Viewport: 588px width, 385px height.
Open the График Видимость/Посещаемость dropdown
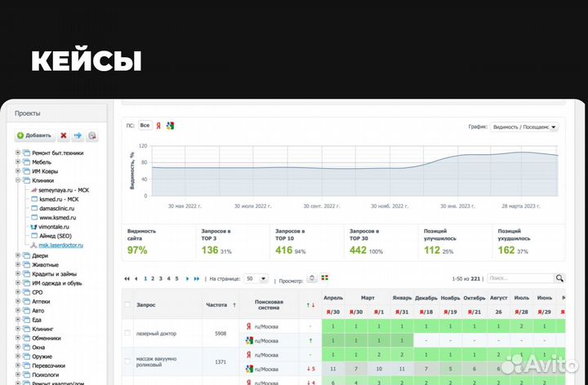(x=525, y=127)
